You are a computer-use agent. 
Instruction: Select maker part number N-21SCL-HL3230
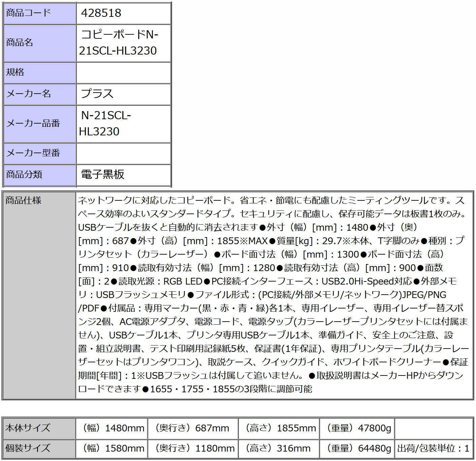105,124
